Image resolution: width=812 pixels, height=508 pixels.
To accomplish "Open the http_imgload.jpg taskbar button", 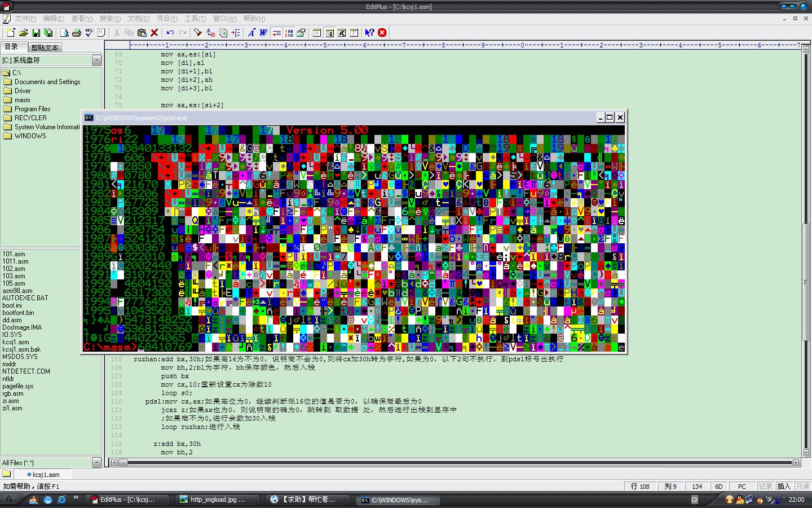I will point(218,500).
